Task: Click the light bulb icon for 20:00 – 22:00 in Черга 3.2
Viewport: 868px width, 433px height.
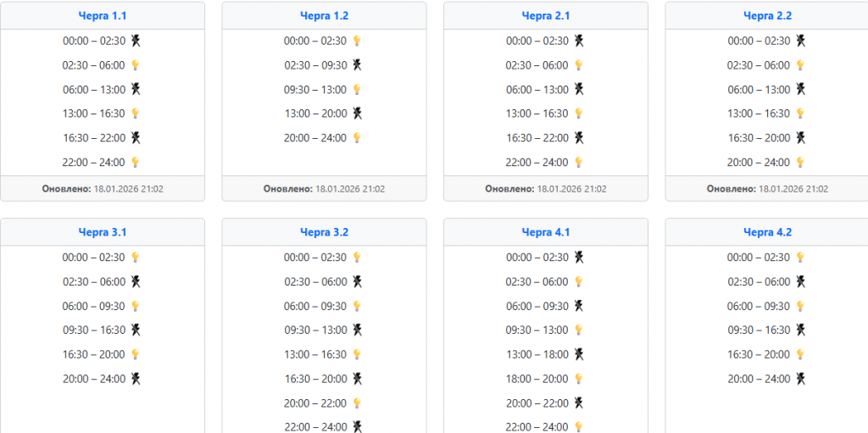Action: coord(357,403)
